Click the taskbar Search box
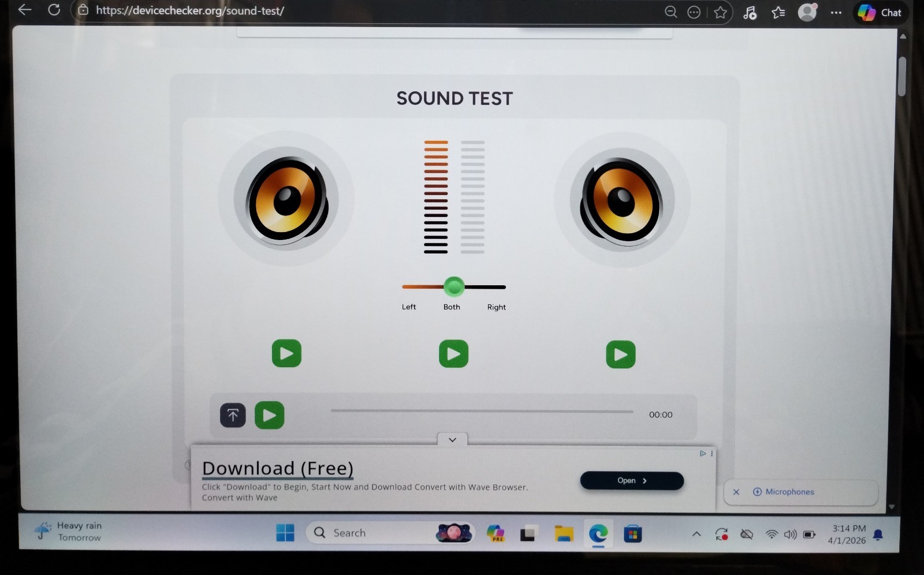 (390, 533)
